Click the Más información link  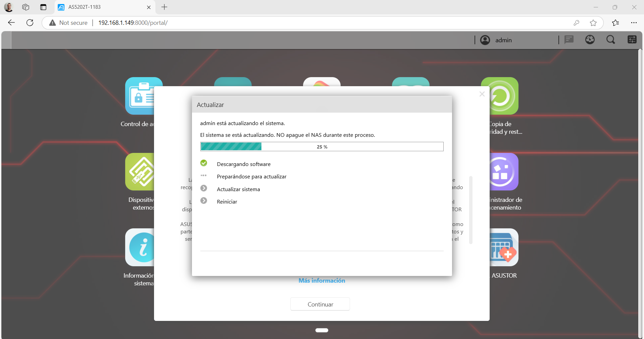click(x=321, y=281)
